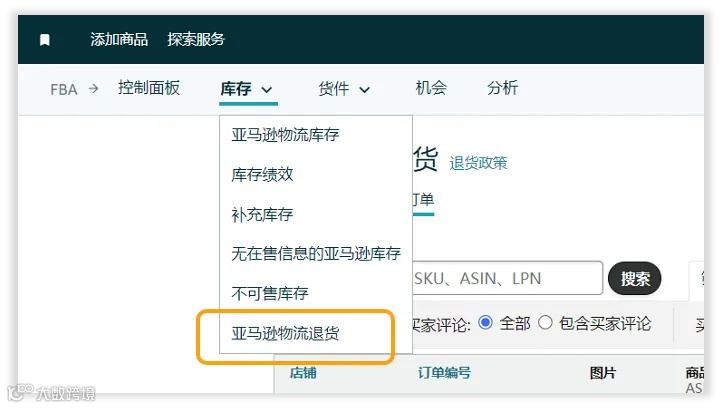
Task: Select the 全部 radio button
Action: pyautogui.click(x=485, y=322)
